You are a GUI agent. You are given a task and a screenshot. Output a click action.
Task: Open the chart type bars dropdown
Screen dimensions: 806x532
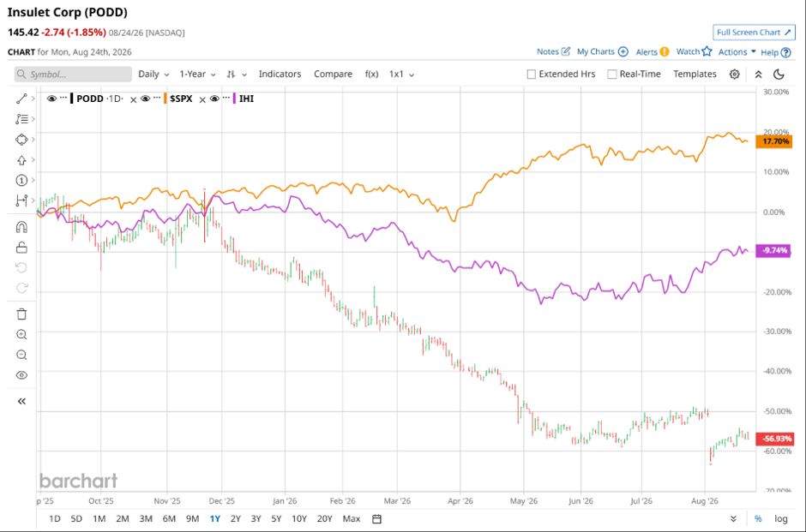(x=237, y=75)
